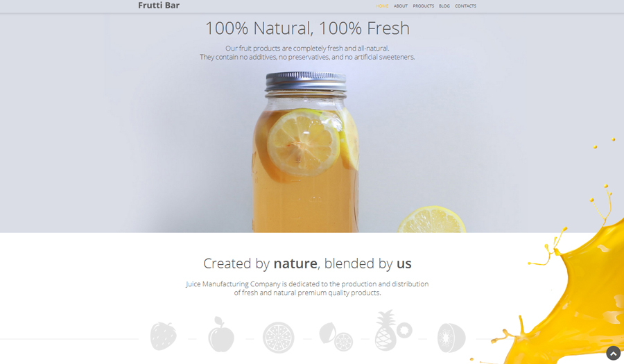Screen dimensions: 624x364
Task: Click the halved kiwi fruit icon
Action: click(451, 338)
